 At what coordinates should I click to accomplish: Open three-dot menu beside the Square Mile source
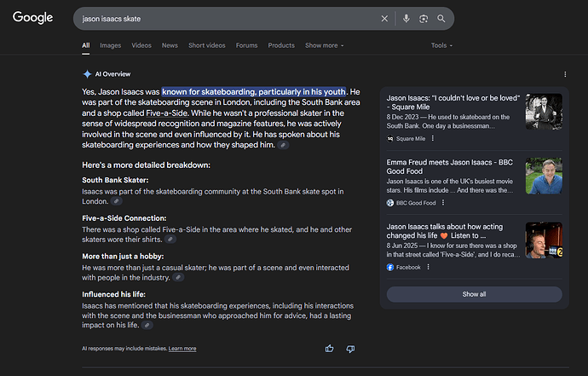(x=433, y=138)
